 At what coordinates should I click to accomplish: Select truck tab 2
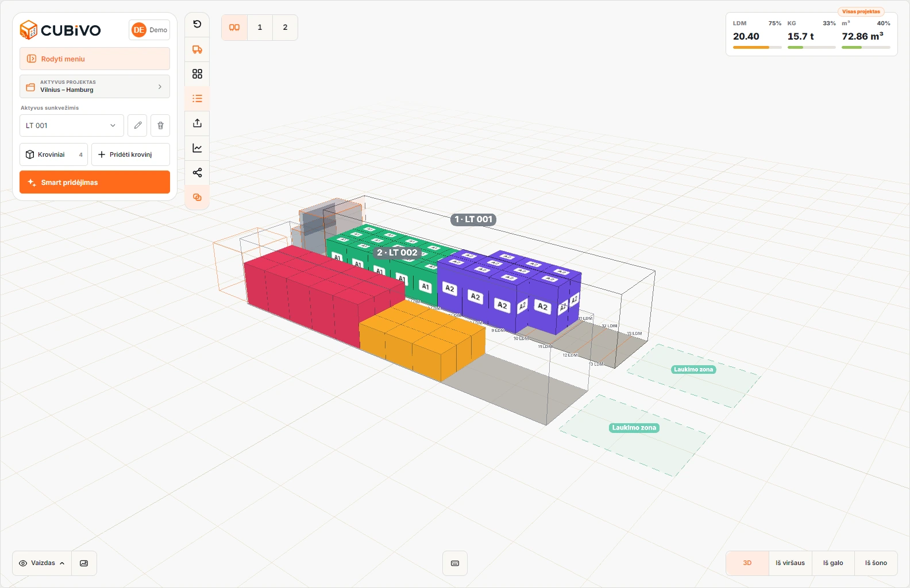tap(285, 28)
